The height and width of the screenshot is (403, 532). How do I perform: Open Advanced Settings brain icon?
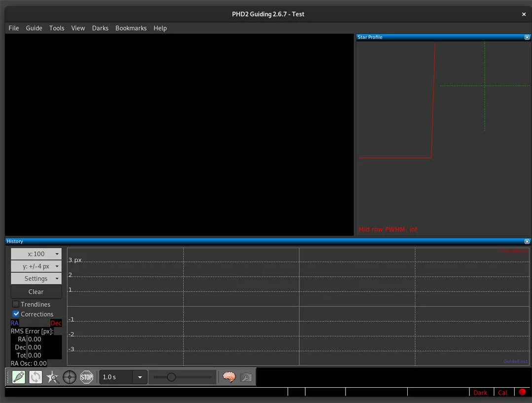(229, 377)
